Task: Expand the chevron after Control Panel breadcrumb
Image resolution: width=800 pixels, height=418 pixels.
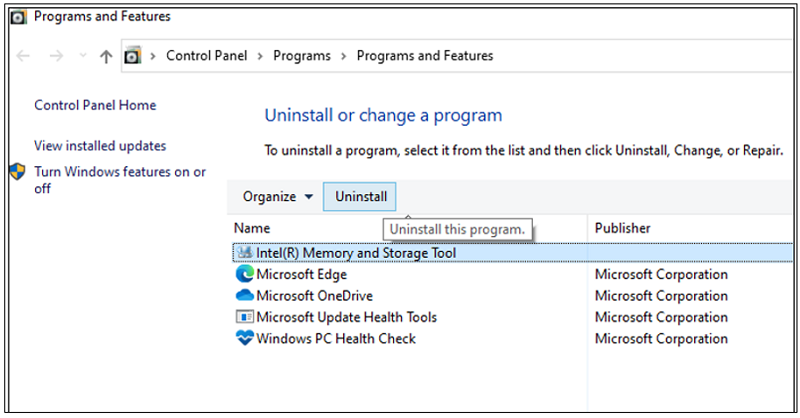Action: [259, 56]
